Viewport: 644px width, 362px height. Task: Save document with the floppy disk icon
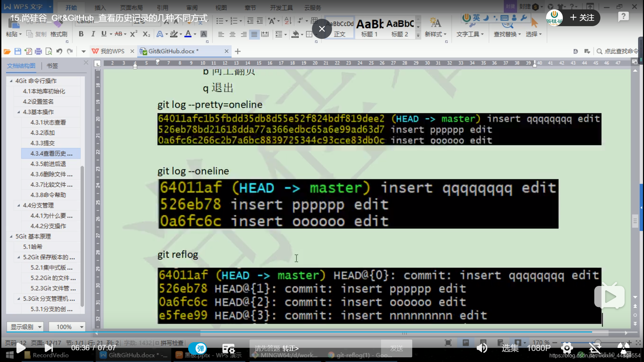point(18,51)
